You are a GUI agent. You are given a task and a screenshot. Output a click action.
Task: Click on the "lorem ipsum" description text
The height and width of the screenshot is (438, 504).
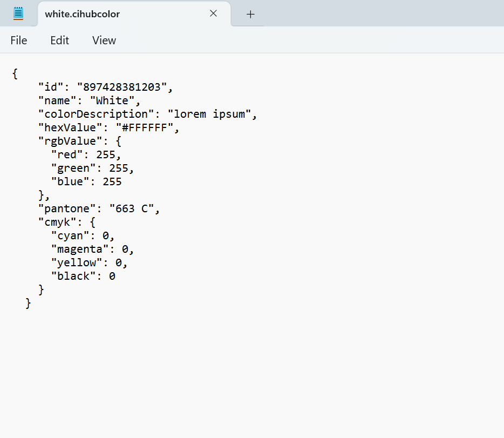[209, 114]
